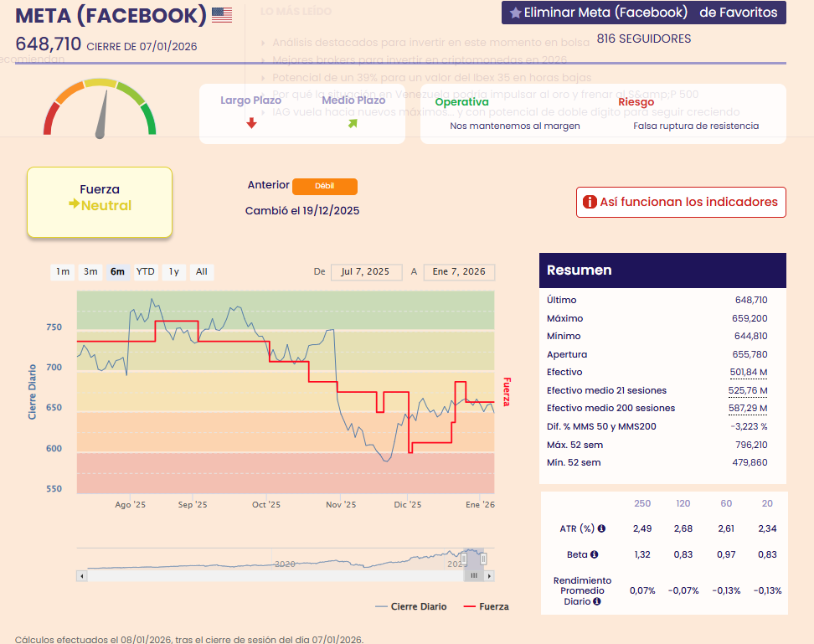The width and height of the screenshot is (814, 644).
Task: Click the navigator scrollbar thumb
Action: click(473, 575)
